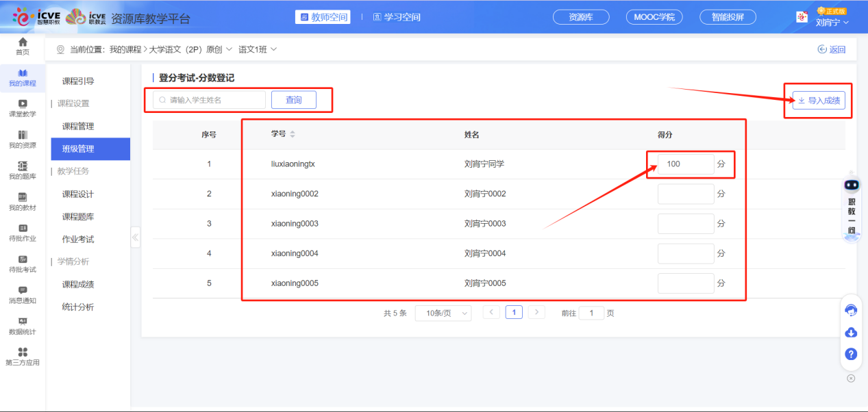Click the 导入成绩 import button
Image resolution: width=868 pixels, height=412 pixels.
click(819, 100)
